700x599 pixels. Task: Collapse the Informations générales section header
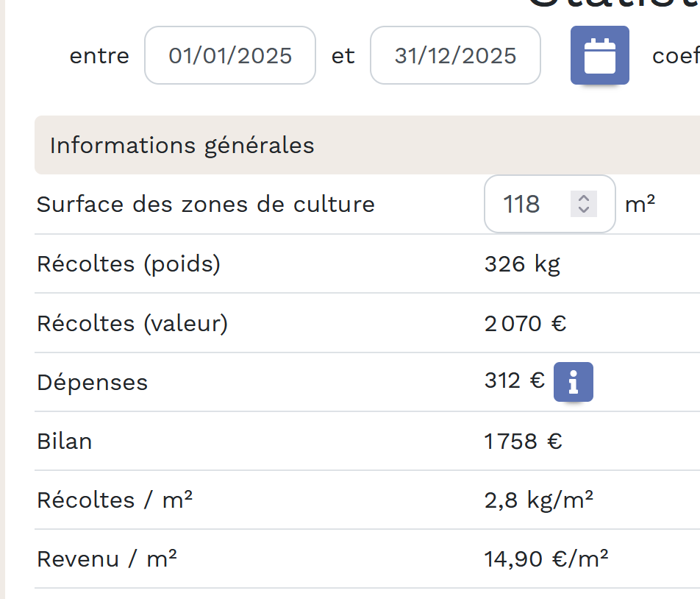tap(182, 145)
